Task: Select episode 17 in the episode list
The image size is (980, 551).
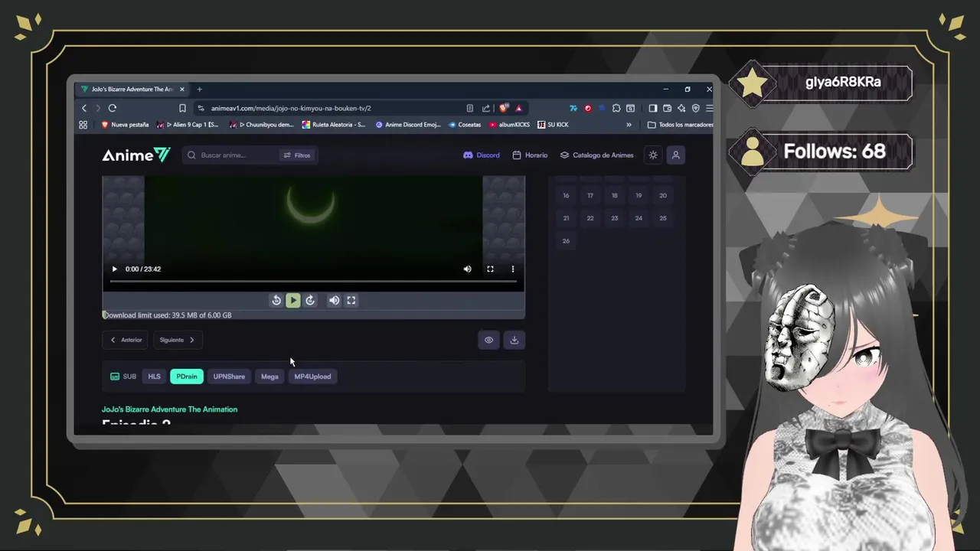Action: tap(590, 196)
